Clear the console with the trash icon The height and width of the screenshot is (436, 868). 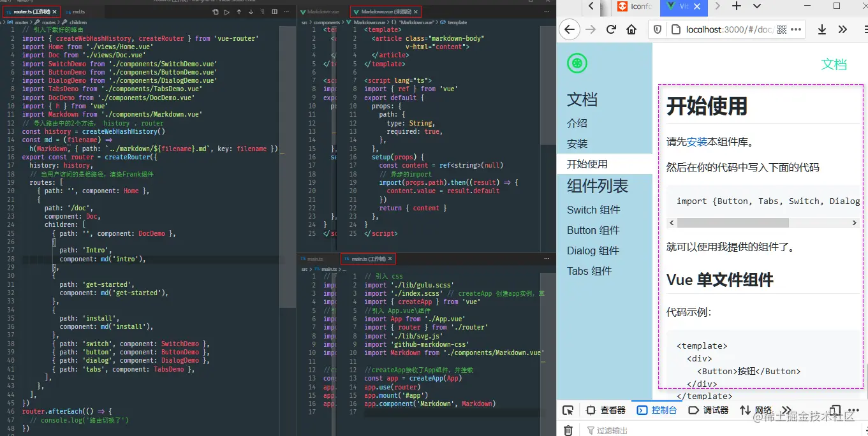coord(568,431)
